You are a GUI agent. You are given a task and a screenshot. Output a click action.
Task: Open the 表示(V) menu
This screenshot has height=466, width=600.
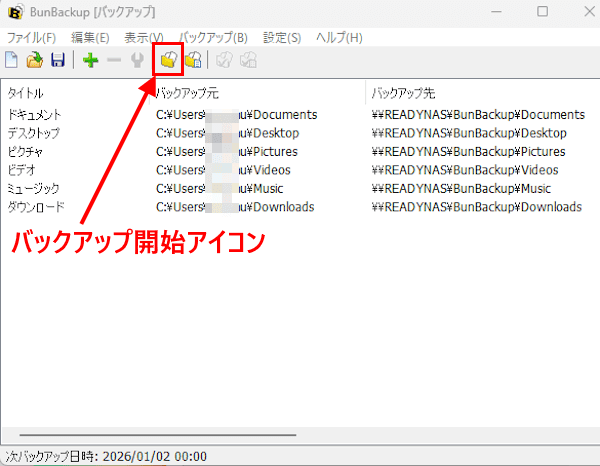144,37
